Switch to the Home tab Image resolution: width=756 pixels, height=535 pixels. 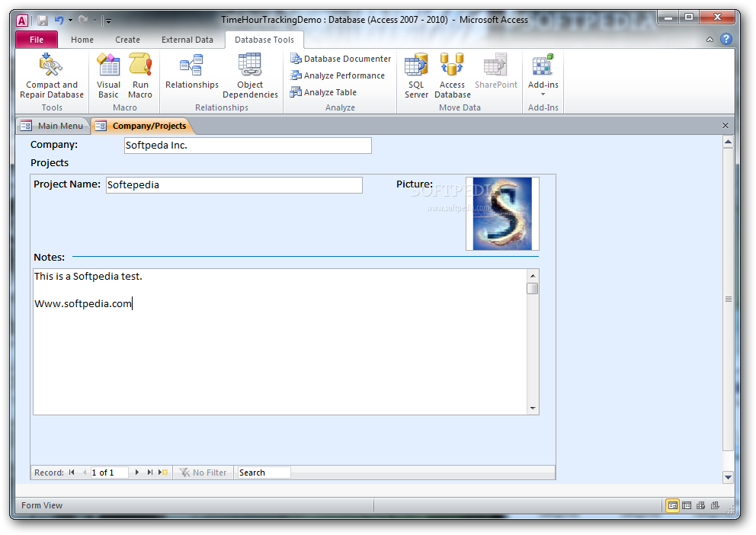coord(82,40)
